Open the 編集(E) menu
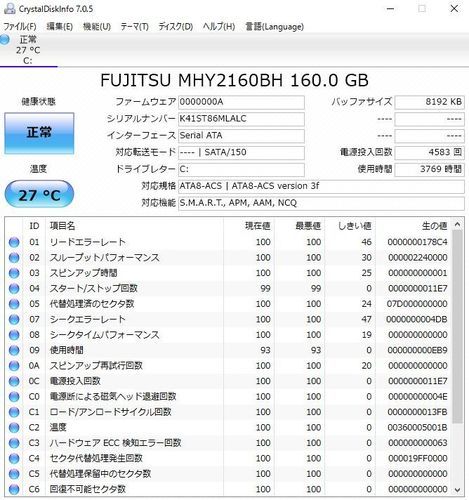 pos(59,26)
